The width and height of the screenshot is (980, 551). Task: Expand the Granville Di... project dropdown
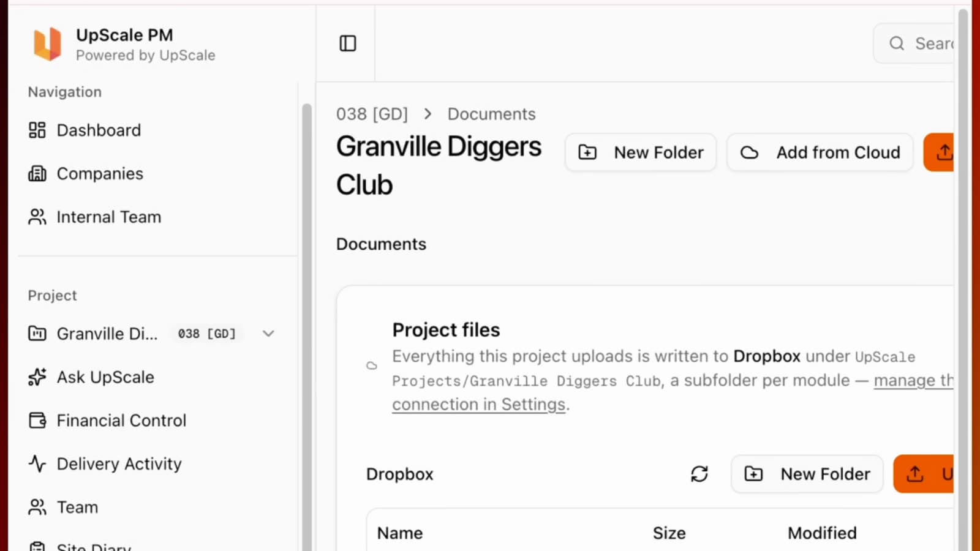[x=268, y=334]
